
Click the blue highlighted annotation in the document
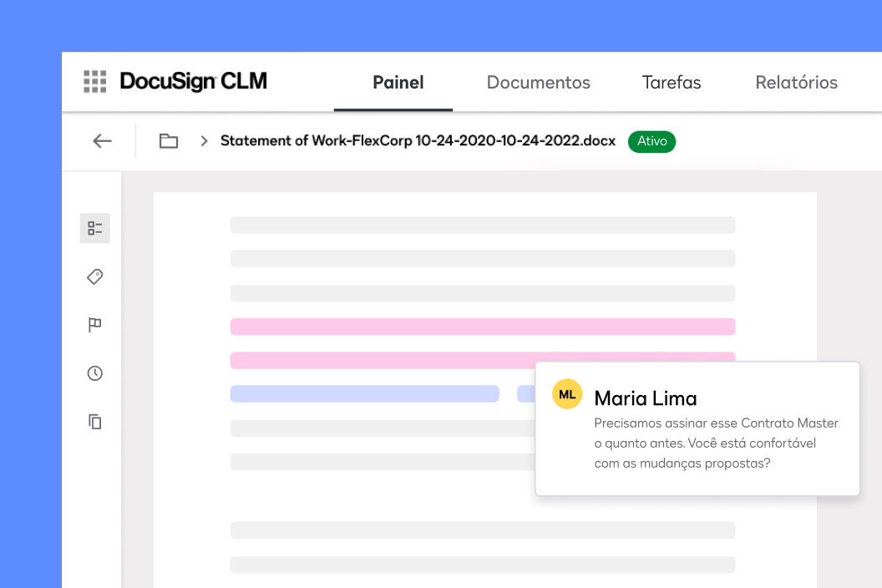364,393
